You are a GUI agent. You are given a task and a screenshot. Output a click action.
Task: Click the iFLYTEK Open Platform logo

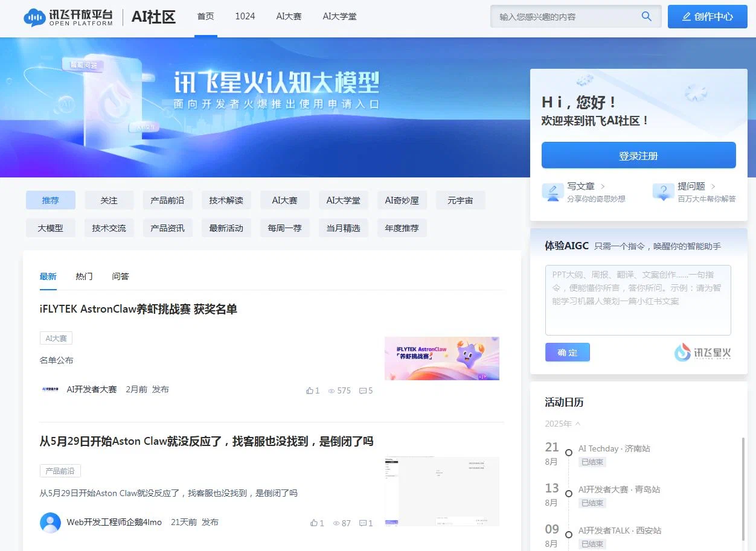68,17
